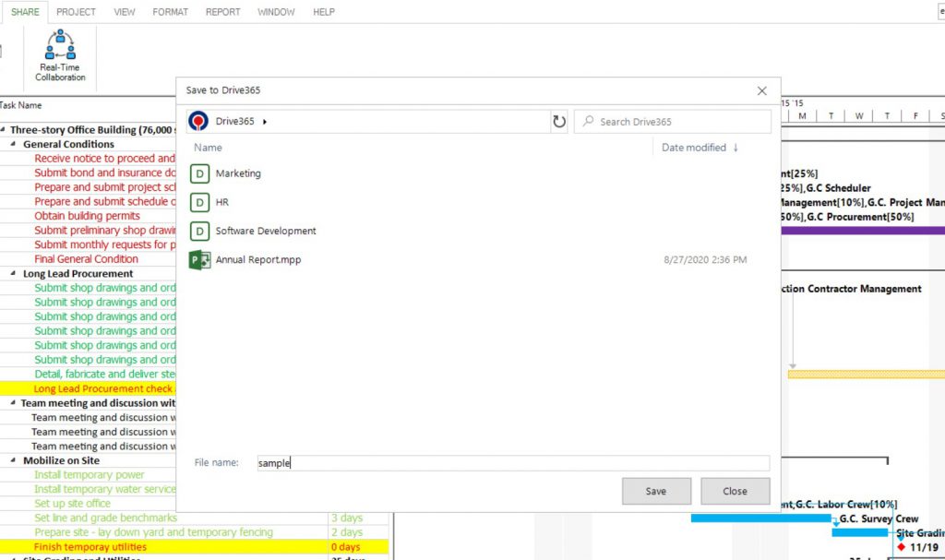This screenshot has height=560, width=945.
Task: Switch to the REPORT ribbon tab
Action: click(x=222, y=12)
